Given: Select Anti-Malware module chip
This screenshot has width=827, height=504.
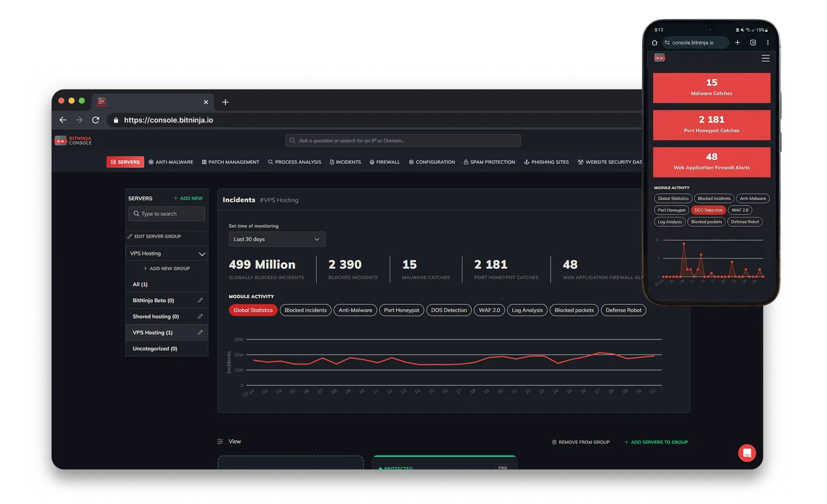Looking at the screenshot, I should tap(355, 310).
